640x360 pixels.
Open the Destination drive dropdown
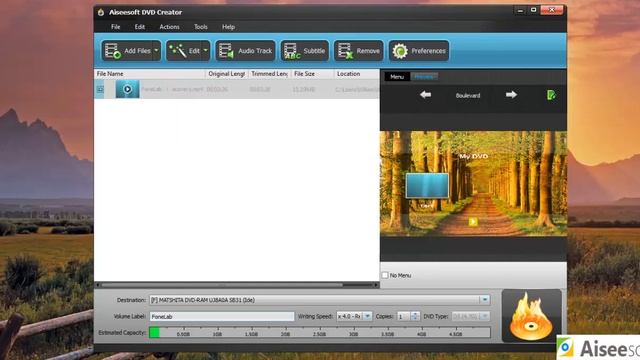pyautogui.click(x=484, y=300)
